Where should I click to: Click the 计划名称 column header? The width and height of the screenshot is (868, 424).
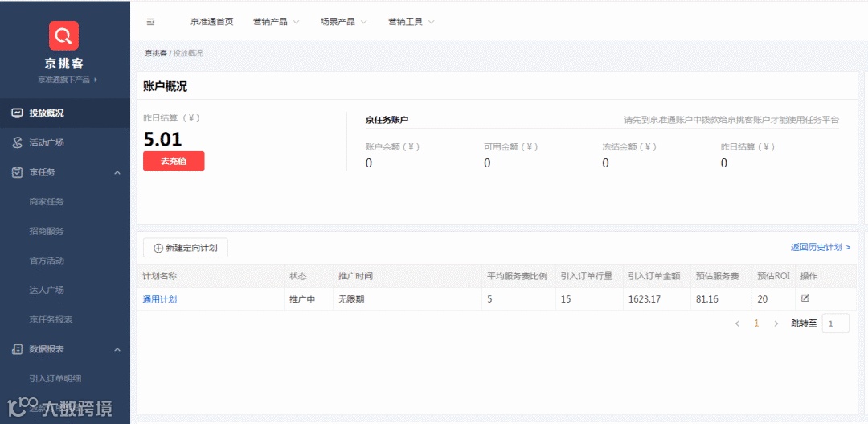[160, 276]
